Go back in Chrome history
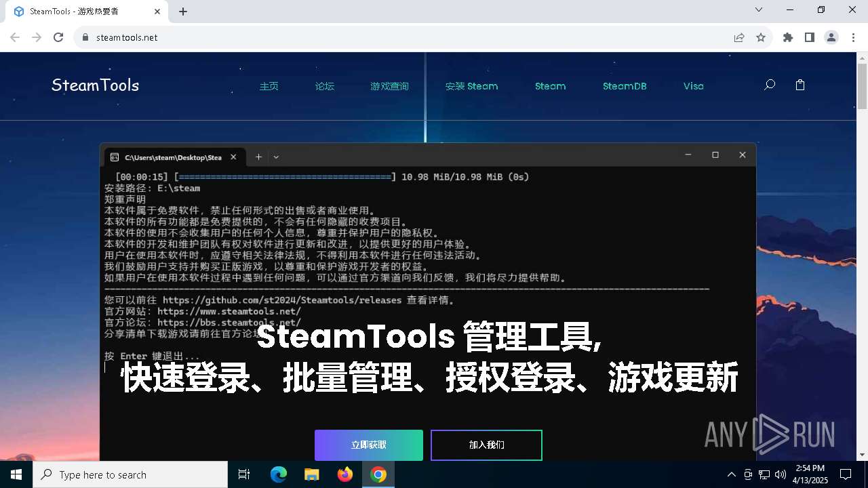 click(15, 37)
